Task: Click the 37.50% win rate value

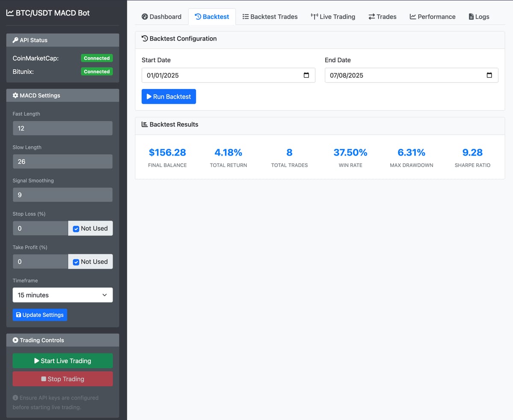Action: pos(350,153)
